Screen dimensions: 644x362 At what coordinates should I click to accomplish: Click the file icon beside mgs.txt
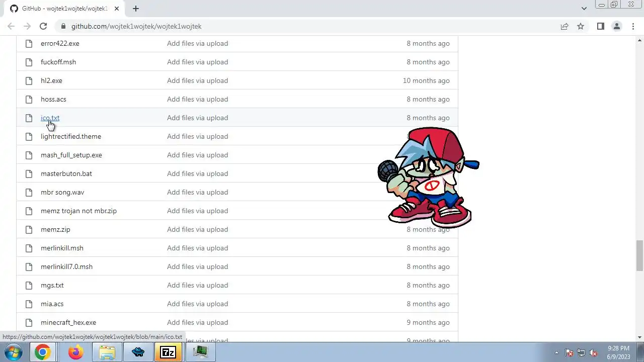(29, 285)
